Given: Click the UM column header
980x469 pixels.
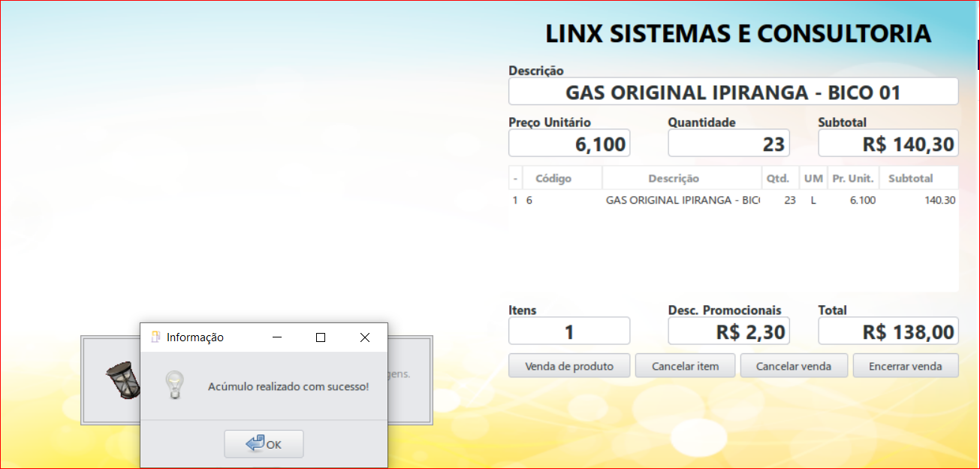Looking at the screenshot, I should point(813,178).
